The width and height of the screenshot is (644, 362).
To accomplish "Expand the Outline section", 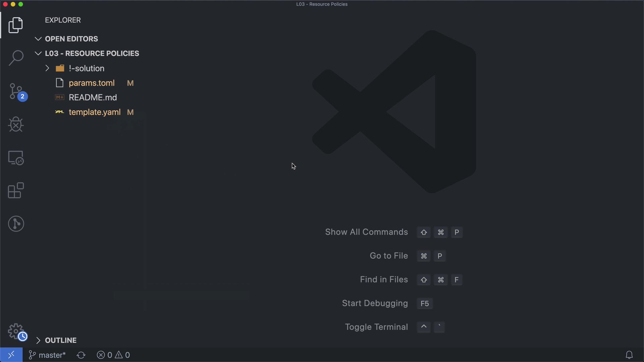I will pos(60,340).
